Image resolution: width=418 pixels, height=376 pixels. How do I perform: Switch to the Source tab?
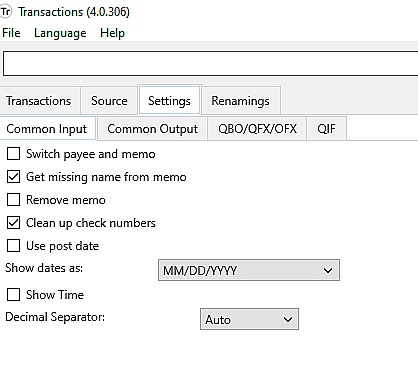tap(109, 101)
